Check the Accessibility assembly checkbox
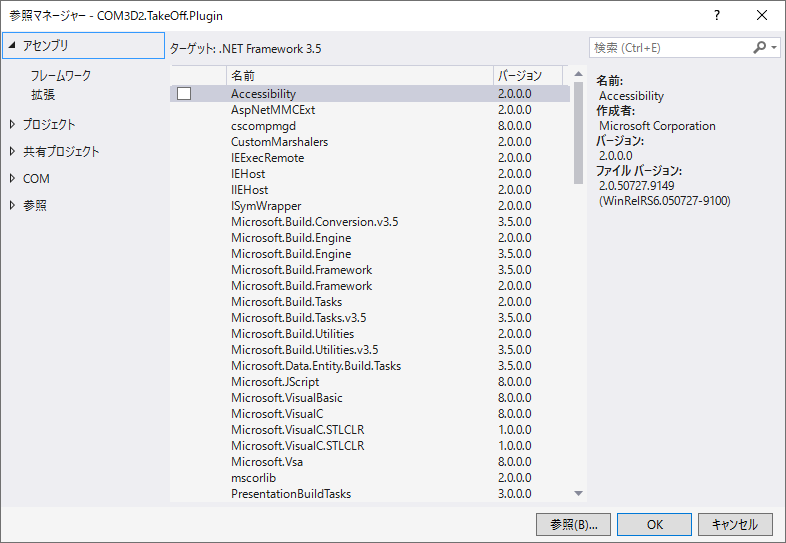The height and width of the screenshot is (543, 786). [x=184, y=94]
